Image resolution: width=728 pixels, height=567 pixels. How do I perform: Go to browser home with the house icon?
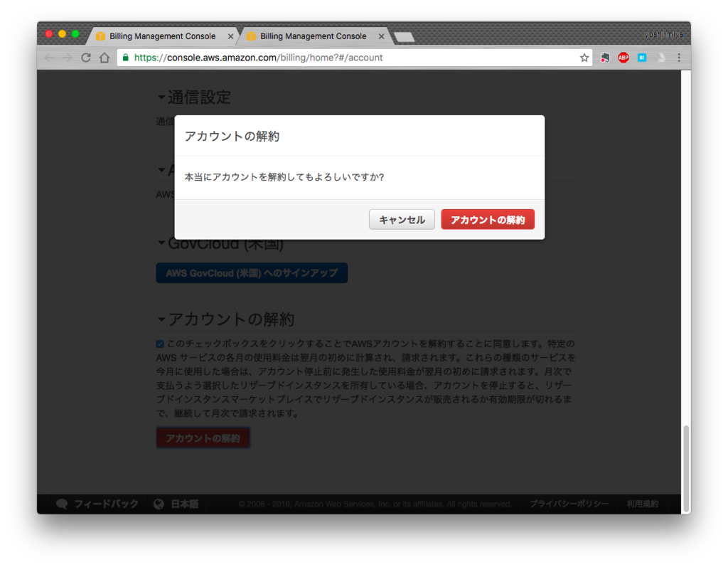[x=105, y=58]
